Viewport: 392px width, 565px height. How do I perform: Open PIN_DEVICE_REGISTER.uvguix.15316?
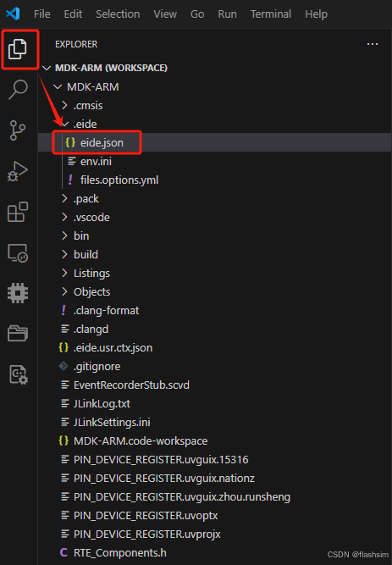pos(214,460)
